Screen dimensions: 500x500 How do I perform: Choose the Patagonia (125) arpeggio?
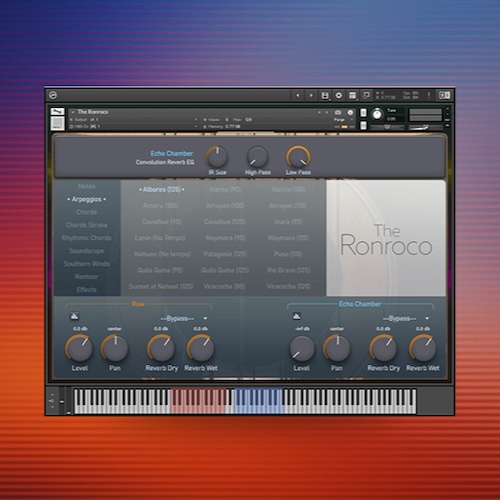pyautogui.click(x=225, y=254)
